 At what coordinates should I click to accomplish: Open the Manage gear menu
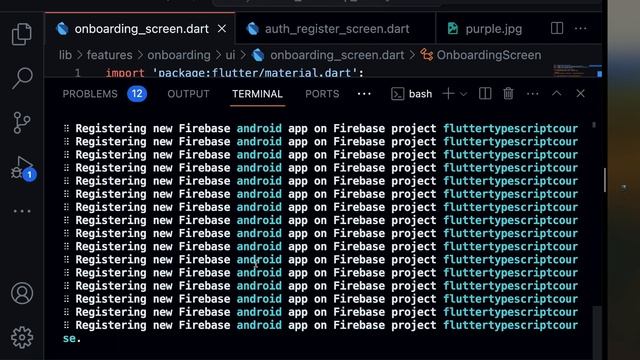pos(22,338)
